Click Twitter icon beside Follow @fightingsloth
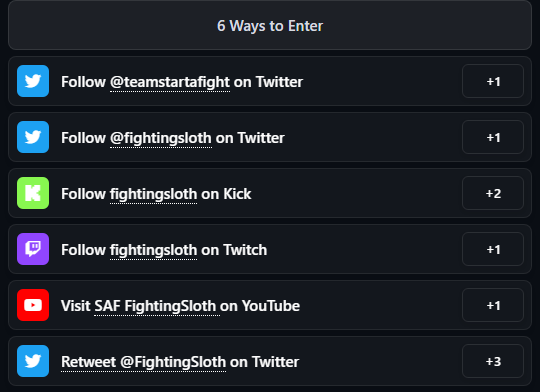The image size is (540, 392). (33, 137)
